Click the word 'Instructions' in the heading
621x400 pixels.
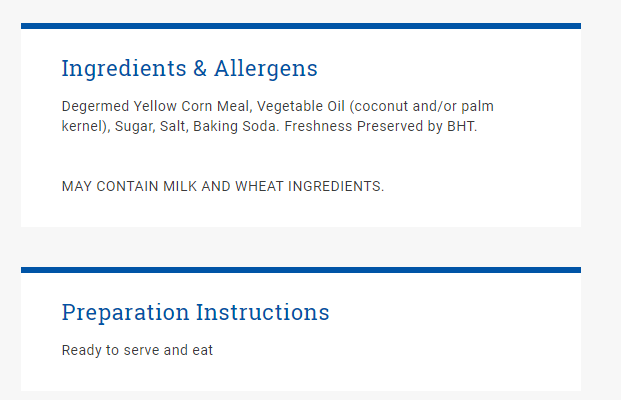tap(263, 312)
